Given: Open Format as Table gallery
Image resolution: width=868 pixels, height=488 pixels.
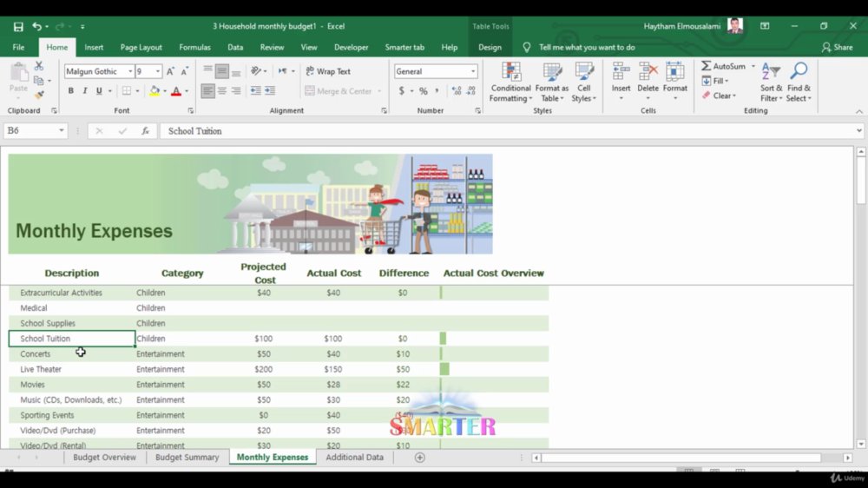Looking at the screenshot, I should 551,82.
